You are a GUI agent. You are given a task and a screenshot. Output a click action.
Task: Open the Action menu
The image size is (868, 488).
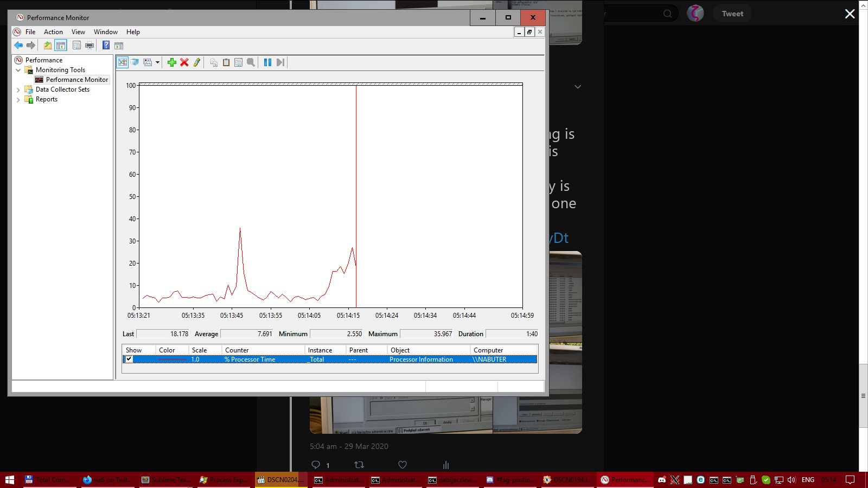pos(53,32)
